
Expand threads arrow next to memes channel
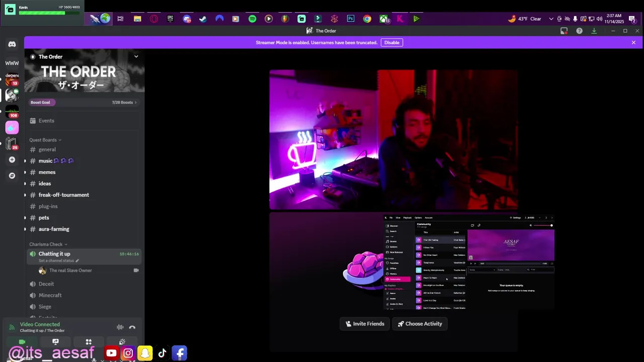click(x=25, y=172)
